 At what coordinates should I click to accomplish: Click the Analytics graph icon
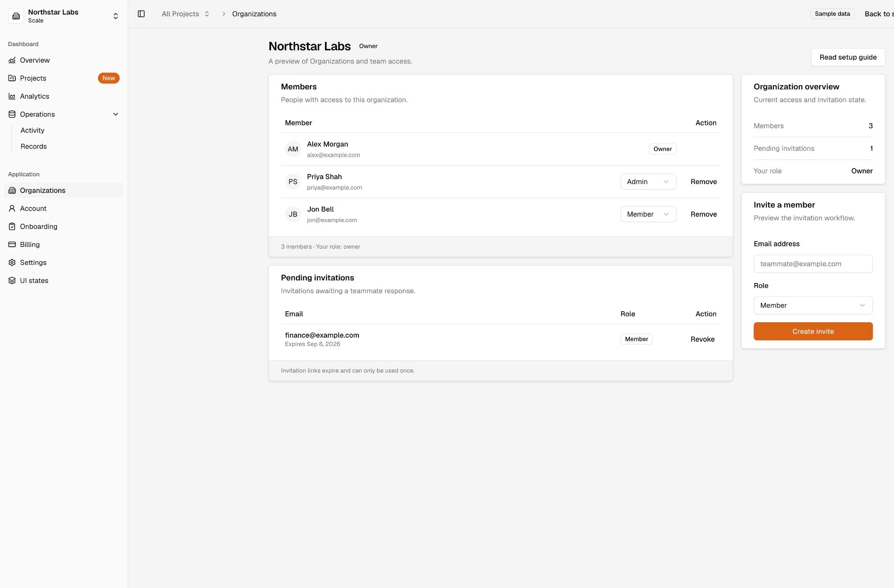pos(12,96)
